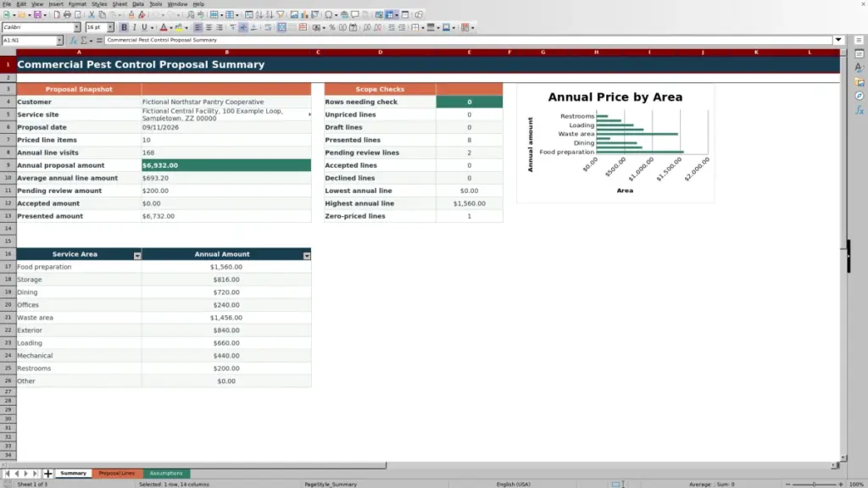Add a new sheet with plus button
Viewport: 868px width, 488px height.
pyautogui.click(x=47, y=473)
